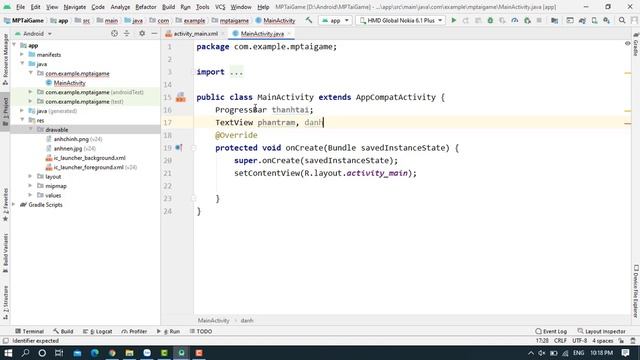Toggle the Favorites side panel
This screenshot has height=360, width=640.
(5, 204)
